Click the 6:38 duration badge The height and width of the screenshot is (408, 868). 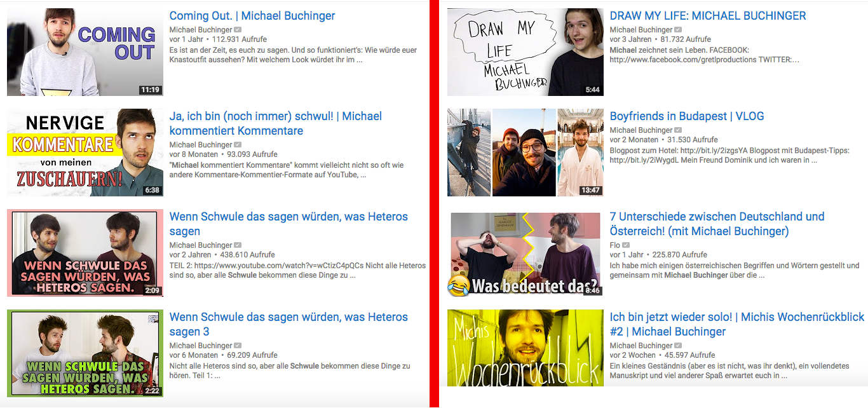(153, 191)
